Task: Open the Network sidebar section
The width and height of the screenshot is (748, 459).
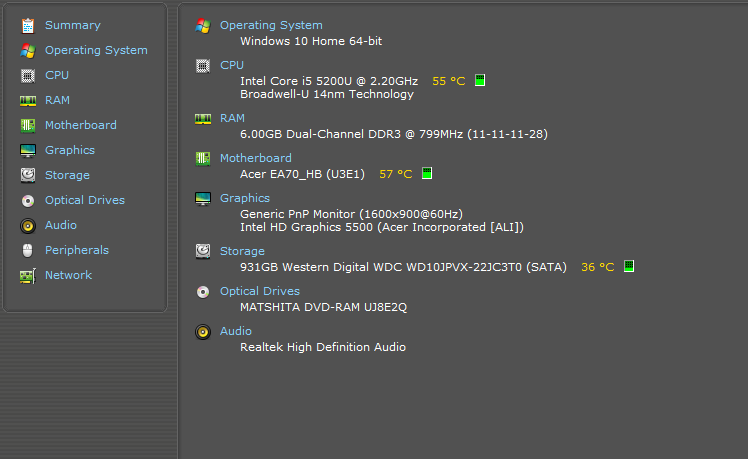Action: [68, 275]
